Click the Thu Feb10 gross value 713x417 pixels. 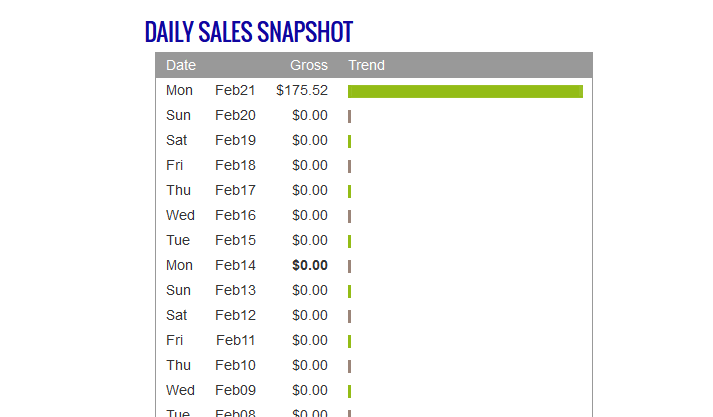coord(310,366)
